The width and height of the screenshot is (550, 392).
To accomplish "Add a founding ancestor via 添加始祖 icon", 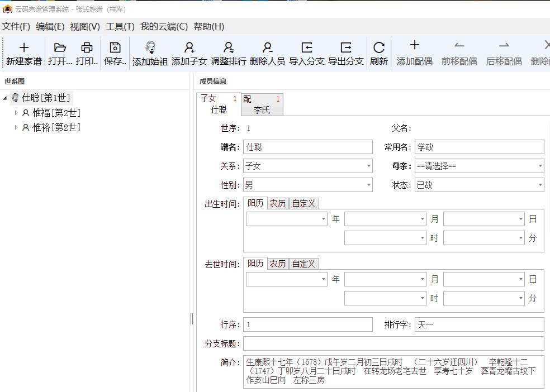I will 149,53.
